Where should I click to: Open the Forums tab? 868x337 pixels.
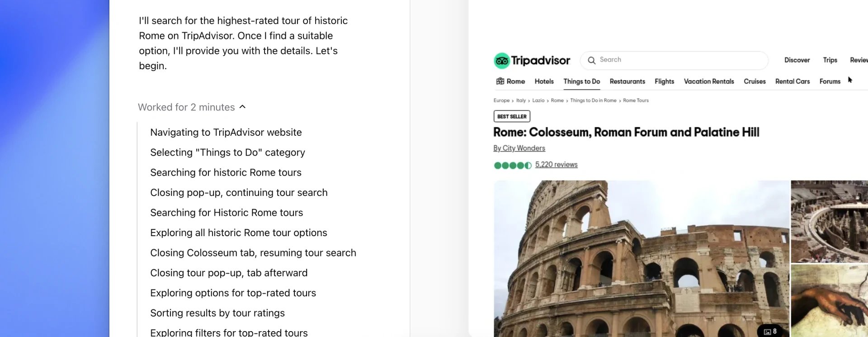point(830,81)
